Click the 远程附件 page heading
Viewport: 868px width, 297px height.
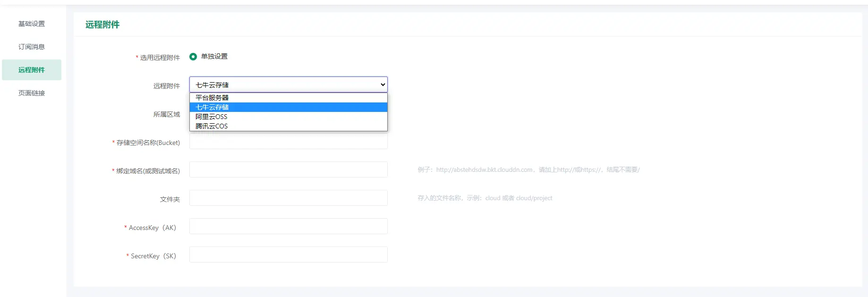click(x=102, y=25)
